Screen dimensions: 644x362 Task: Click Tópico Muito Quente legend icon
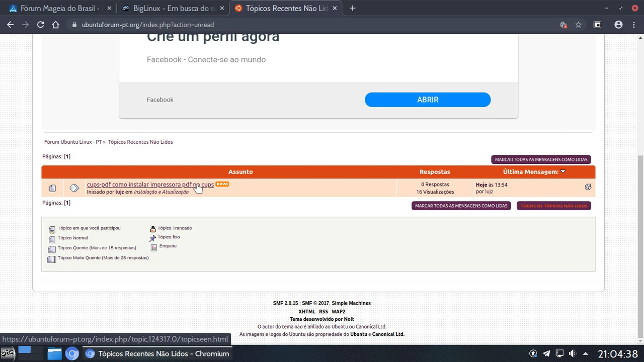tap(52, 259)
